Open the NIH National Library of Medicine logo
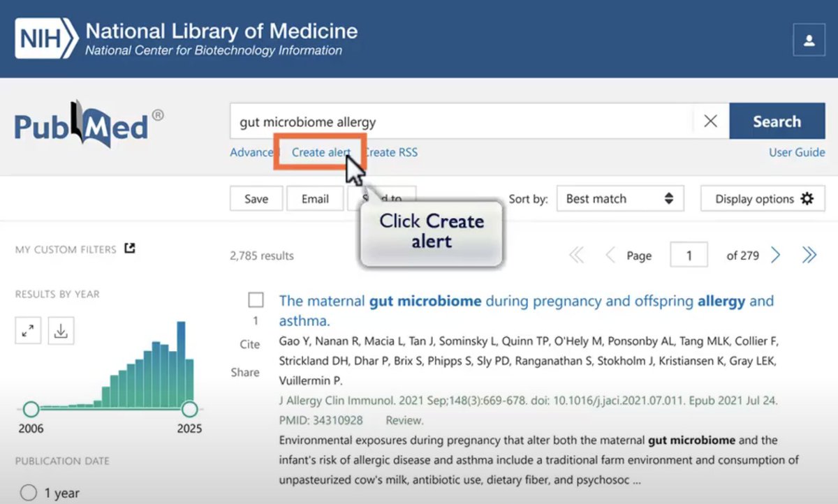Viewport: 838px width, 504px height. pyautogui.click(x=186, y=39)
